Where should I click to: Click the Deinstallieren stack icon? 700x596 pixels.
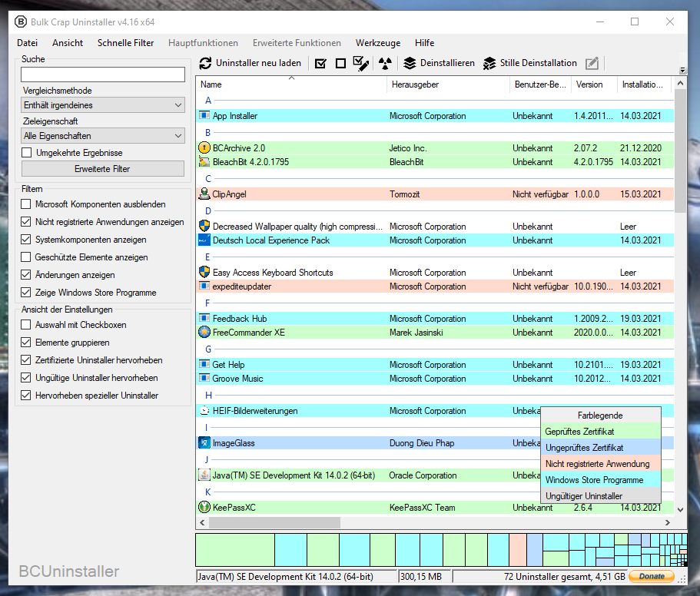point(410,63)
